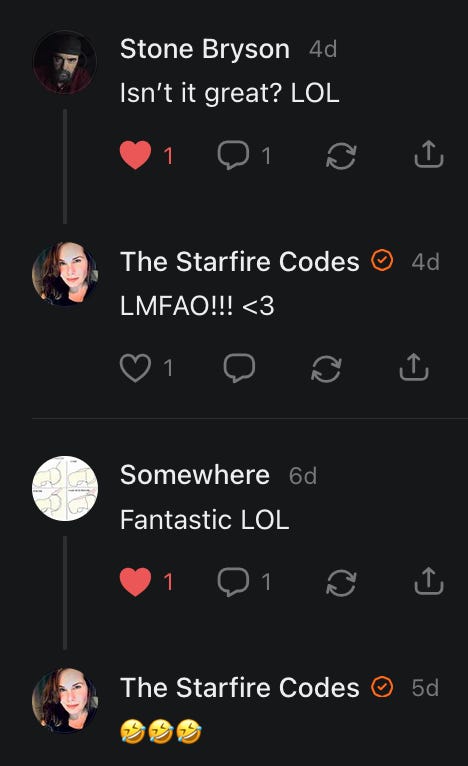View Stone Bryson's avatar picture
Viewport: 468px width, 766px height.
64,62
